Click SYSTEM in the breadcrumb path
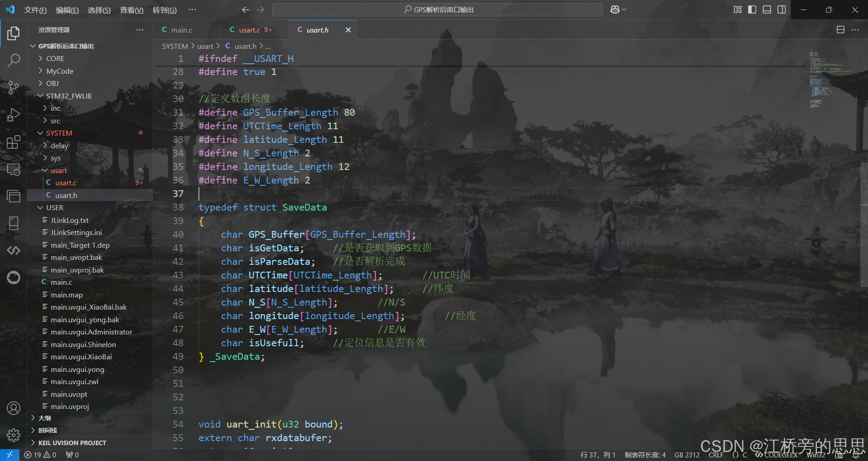 [175, 46]
